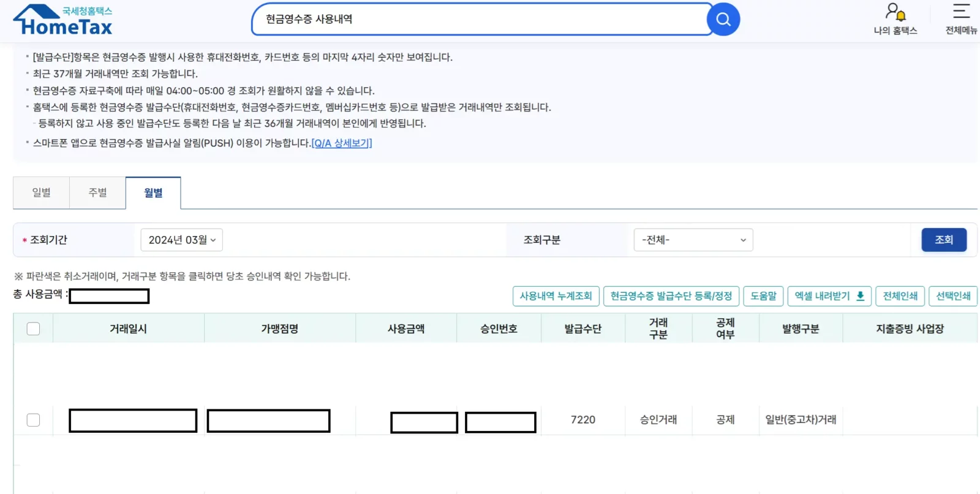Open the 전체메뉴 hamburger menu
Screen dimensions: 980x494
tap(961, 20)
